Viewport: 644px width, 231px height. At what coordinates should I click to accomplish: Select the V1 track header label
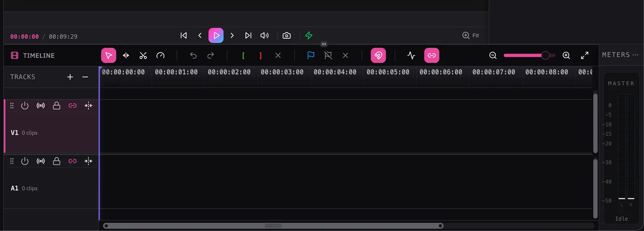[x=14, y=133]
